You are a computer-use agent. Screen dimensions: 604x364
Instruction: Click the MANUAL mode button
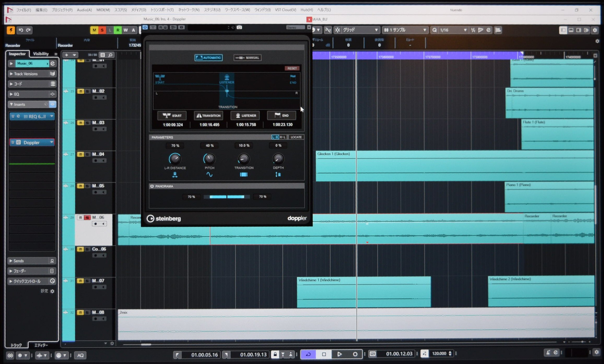pos(247,58)
